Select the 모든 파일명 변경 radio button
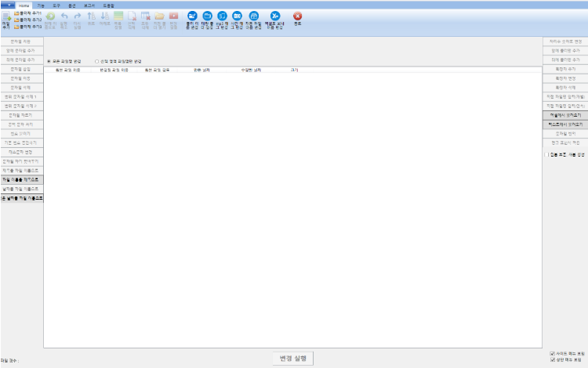The height and width of the screenshot is (368, 588). [49, 61]
